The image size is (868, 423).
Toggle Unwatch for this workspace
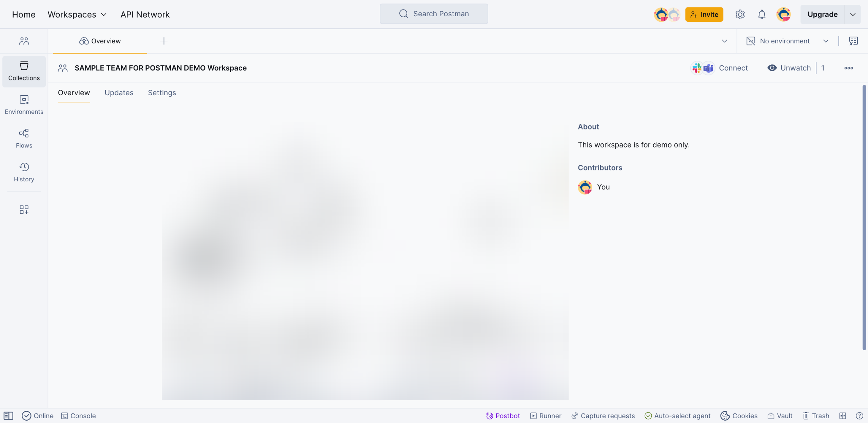coord(789,68)
